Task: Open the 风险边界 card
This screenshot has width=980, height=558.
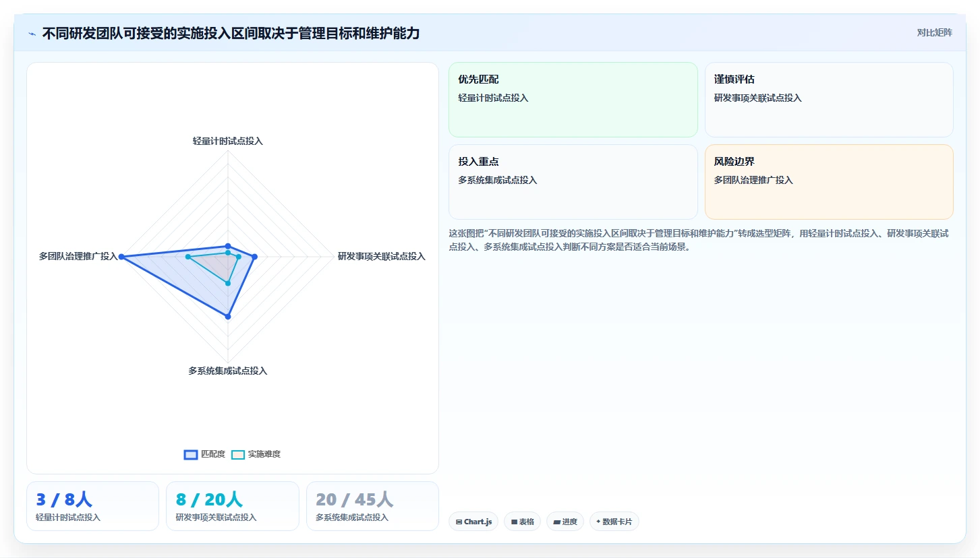Action: click(x=829, y=182)
